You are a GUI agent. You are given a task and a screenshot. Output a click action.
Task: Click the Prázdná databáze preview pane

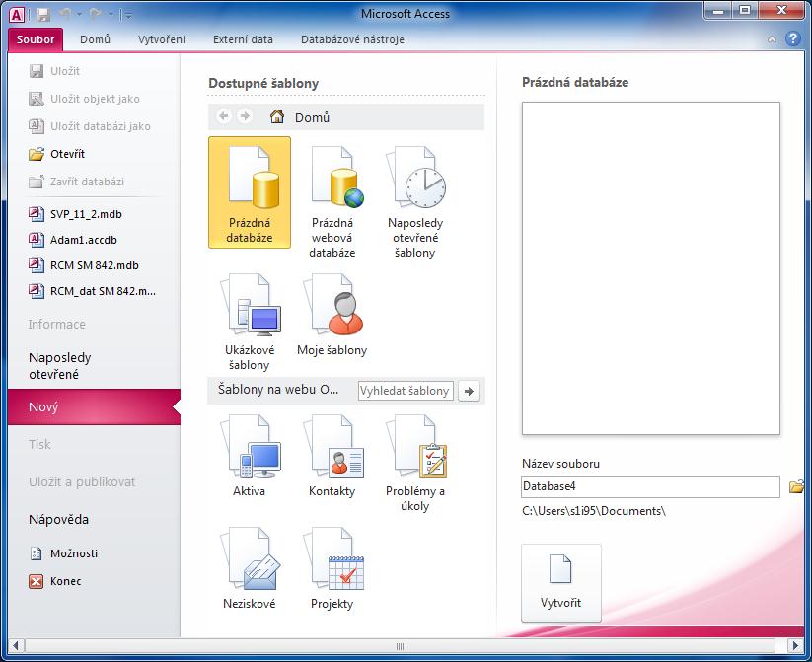[x=651, y=268]
